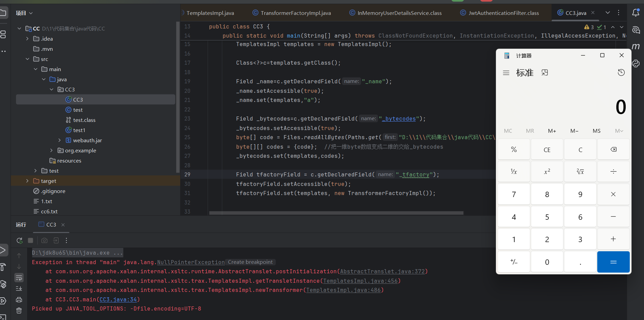
Task: Click the stop process icon
Action: click(30, 240)
